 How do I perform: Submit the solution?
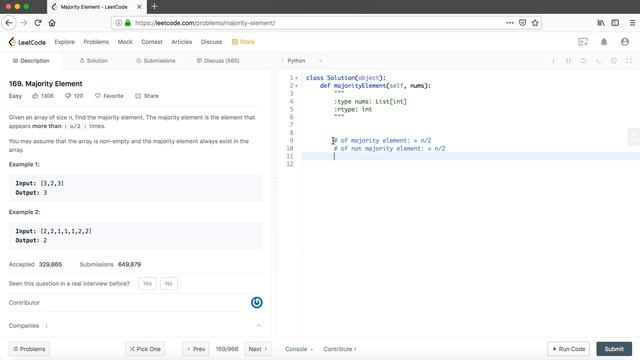click(x=614, y=349)
